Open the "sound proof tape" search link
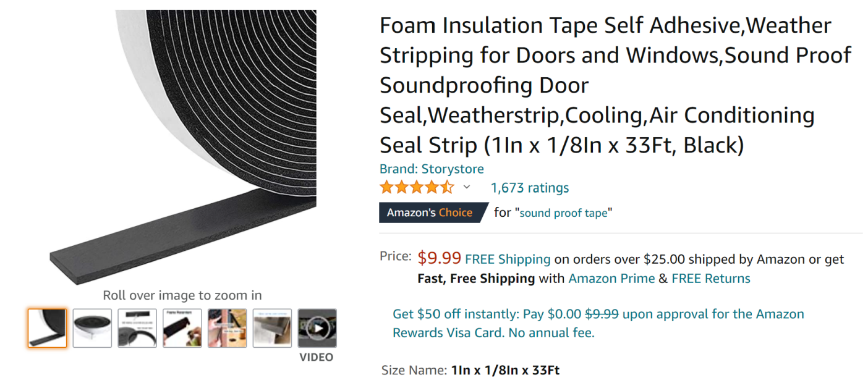 [x=563, y=213]
